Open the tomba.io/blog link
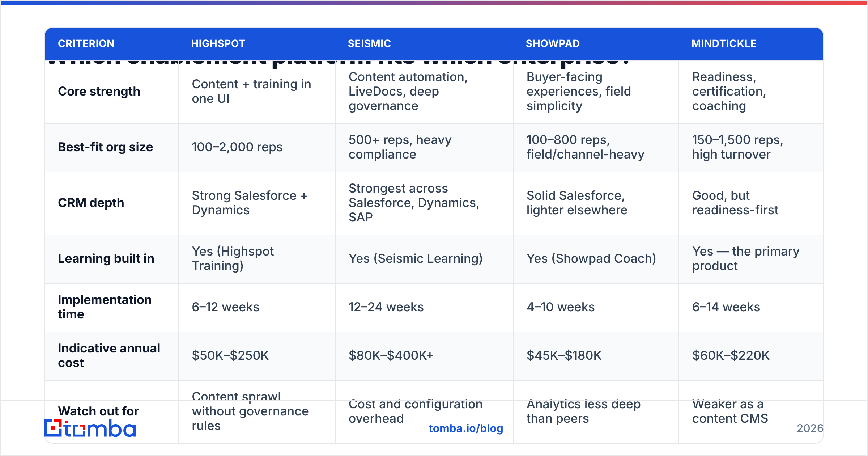The image size is (868, 456). (x=466, y=428)
